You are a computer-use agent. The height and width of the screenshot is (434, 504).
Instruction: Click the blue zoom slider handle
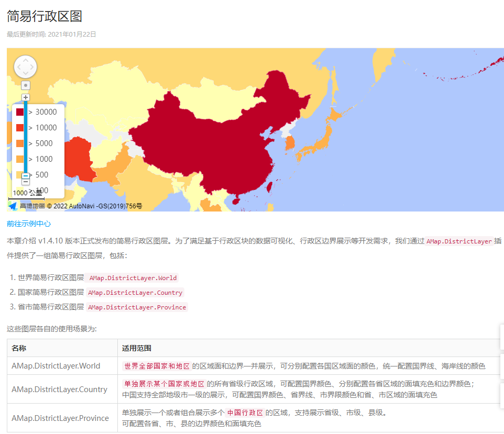(26, 176)
